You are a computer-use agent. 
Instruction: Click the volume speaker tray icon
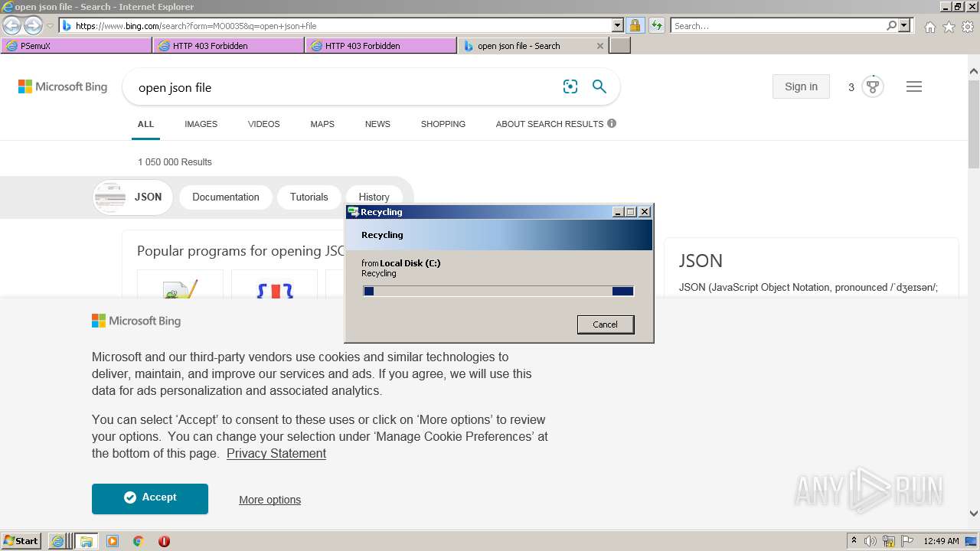(871, 541)
